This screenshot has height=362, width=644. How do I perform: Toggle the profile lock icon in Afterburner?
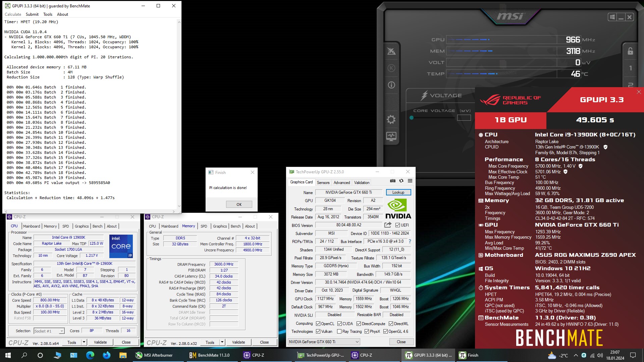point(630,51)
